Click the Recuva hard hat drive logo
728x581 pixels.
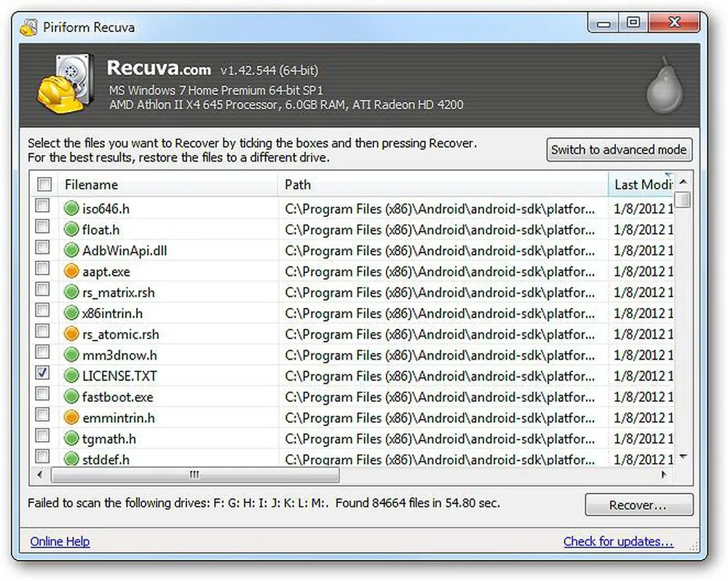pyautogui.click(x=64, y=86)
